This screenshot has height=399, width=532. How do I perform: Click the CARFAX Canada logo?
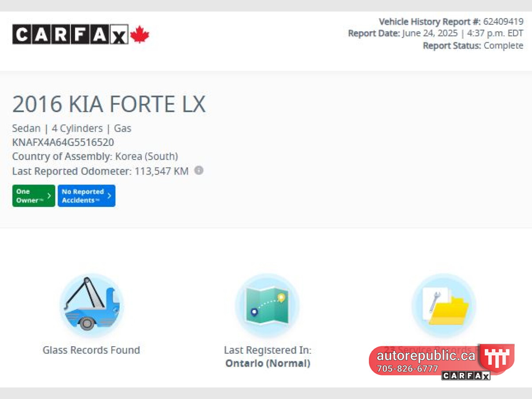coord(81,34)
